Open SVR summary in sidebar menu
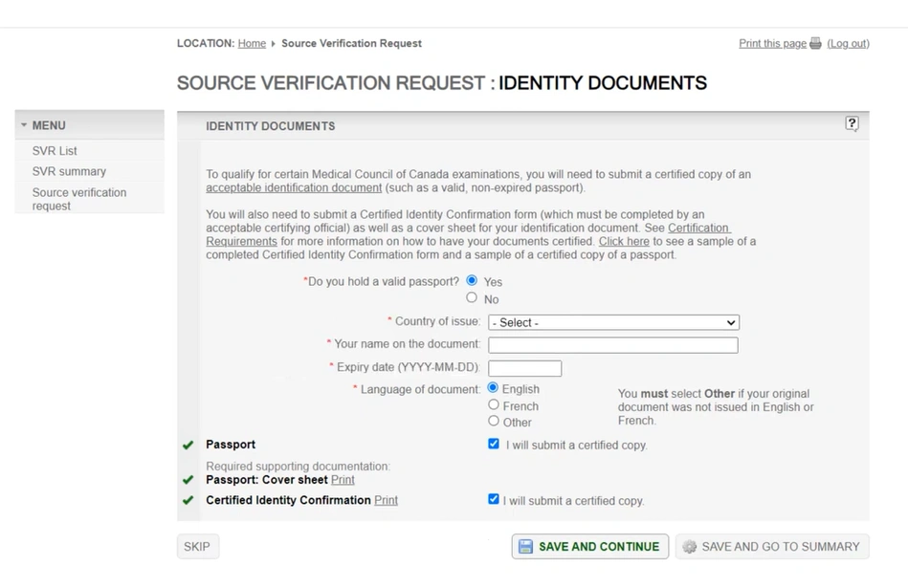The width and height of the screenshot is (908, 588). tap(69, 171)
